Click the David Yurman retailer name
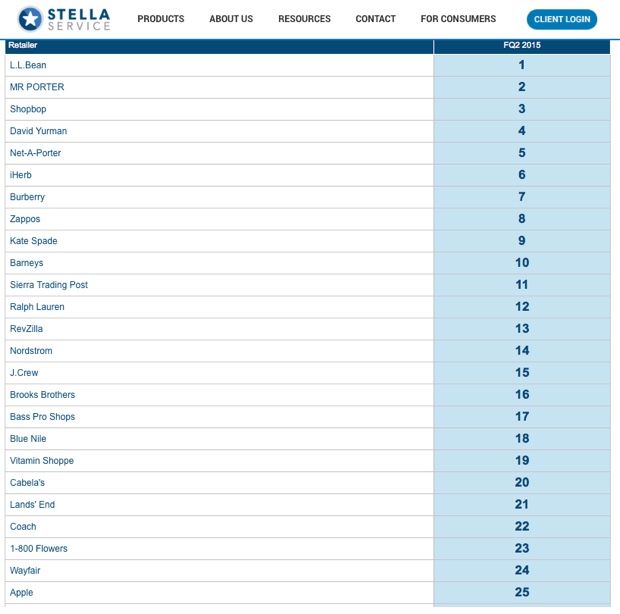Screen dimensions: 620x614 [x=38, y=131]
